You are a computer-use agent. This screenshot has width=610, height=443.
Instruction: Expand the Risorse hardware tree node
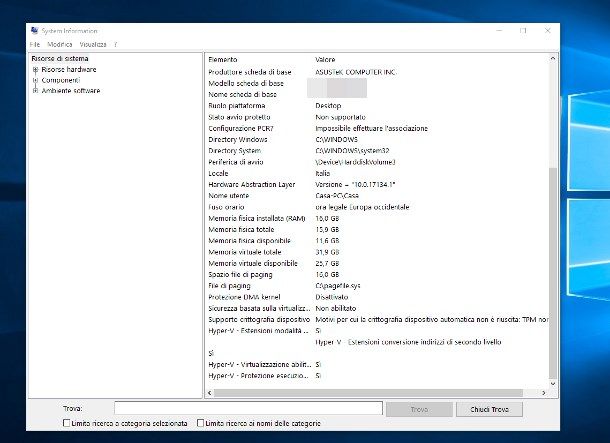[35, 70]
